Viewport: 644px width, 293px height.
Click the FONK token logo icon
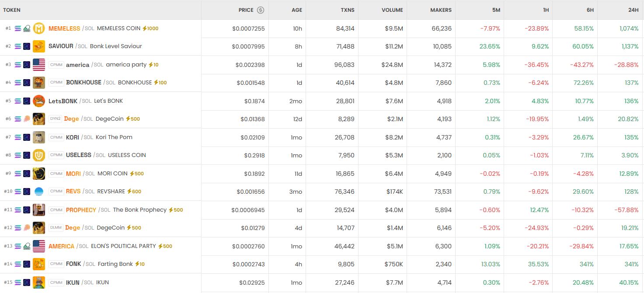coord(39,264)
